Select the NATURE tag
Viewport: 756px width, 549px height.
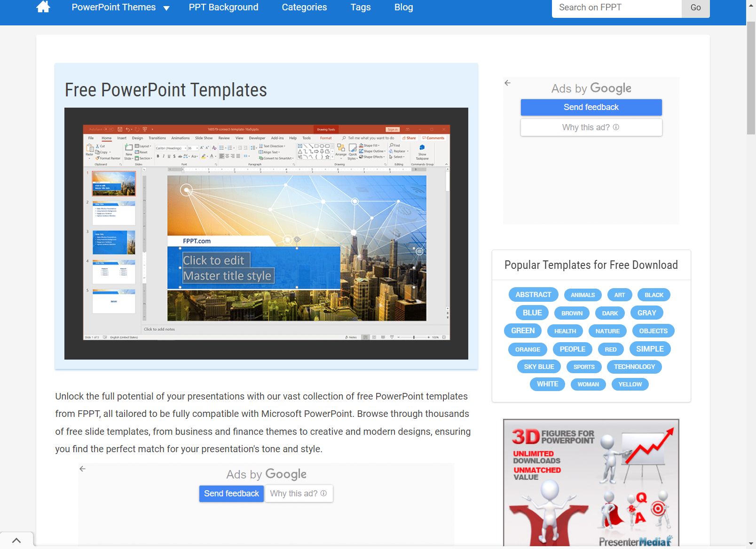click(x=607, y=331)
